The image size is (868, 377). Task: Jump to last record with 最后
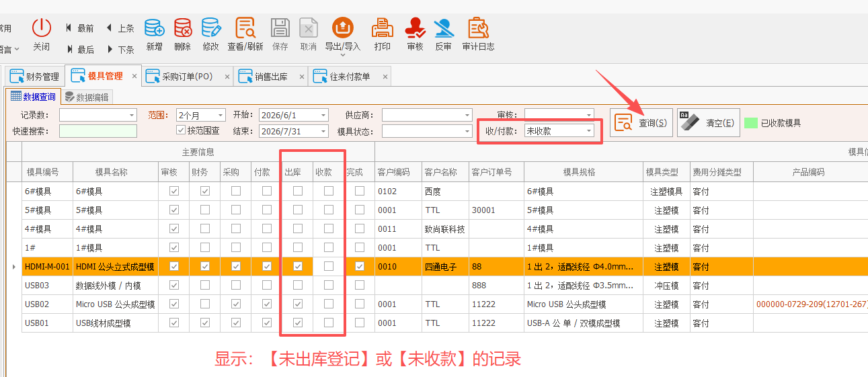[x=79, y=50]
